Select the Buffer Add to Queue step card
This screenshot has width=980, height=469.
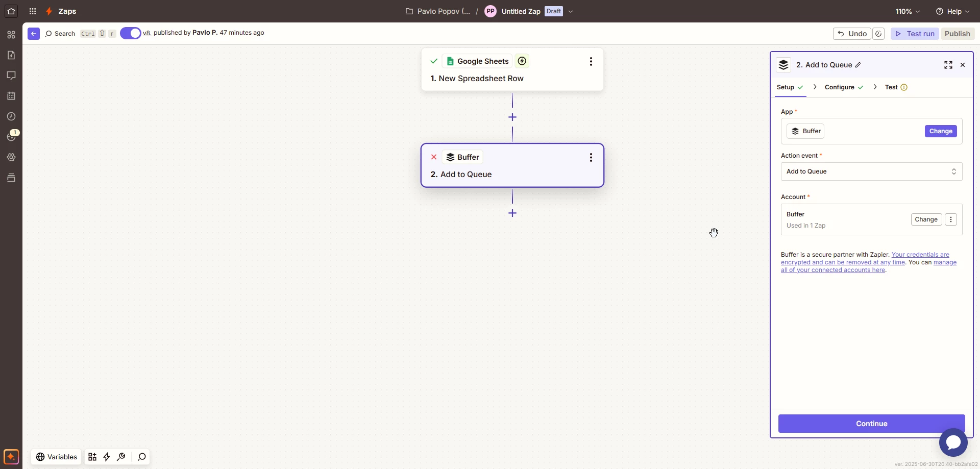click(512, 165)
